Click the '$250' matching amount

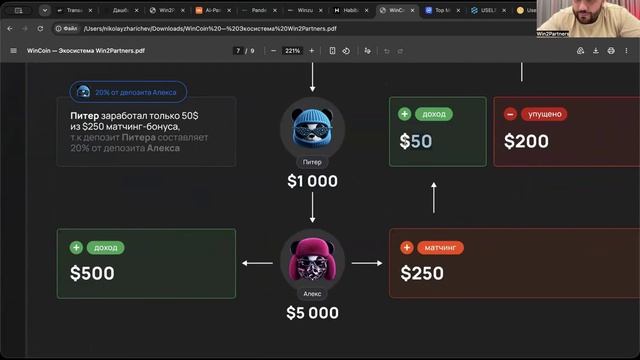point(422,273)
